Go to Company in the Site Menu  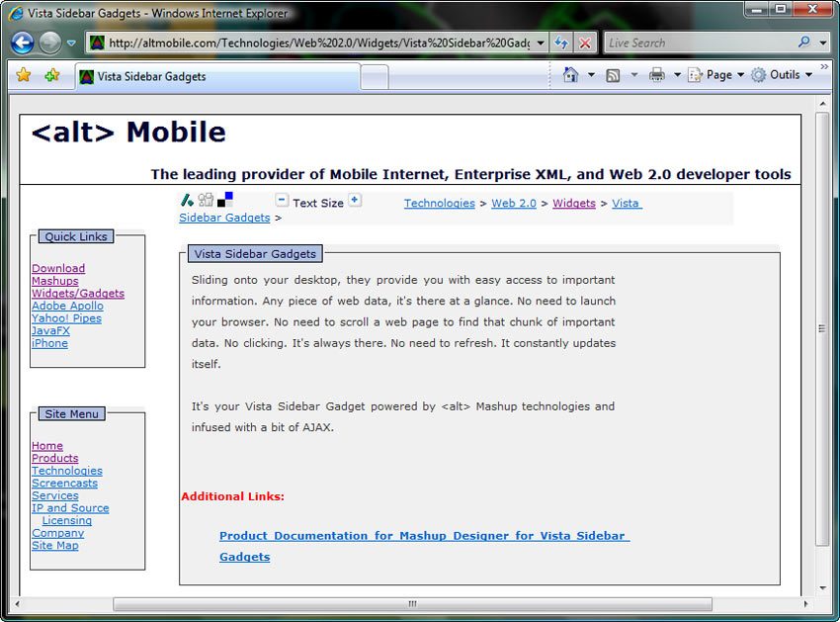(x=58, y=533)
